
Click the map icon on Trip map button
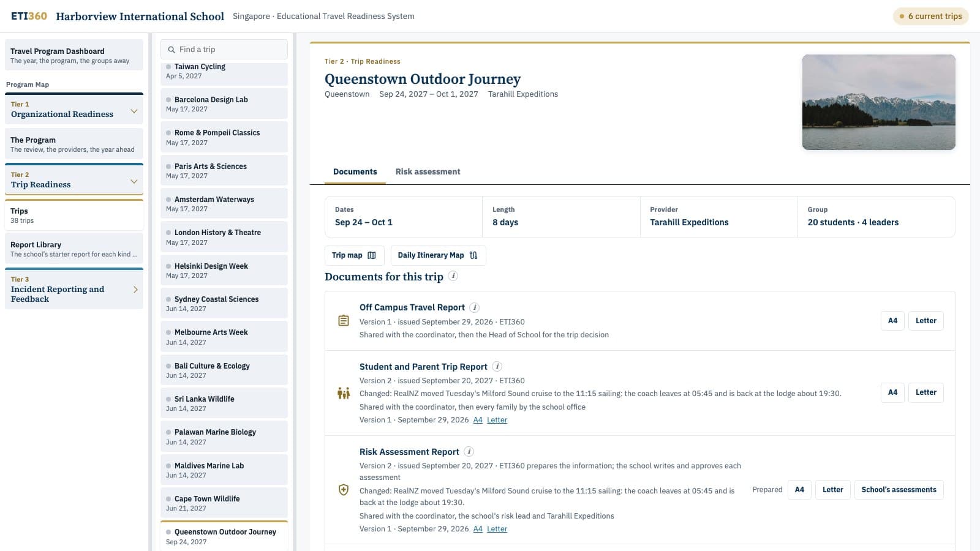[x=372, y=255]
